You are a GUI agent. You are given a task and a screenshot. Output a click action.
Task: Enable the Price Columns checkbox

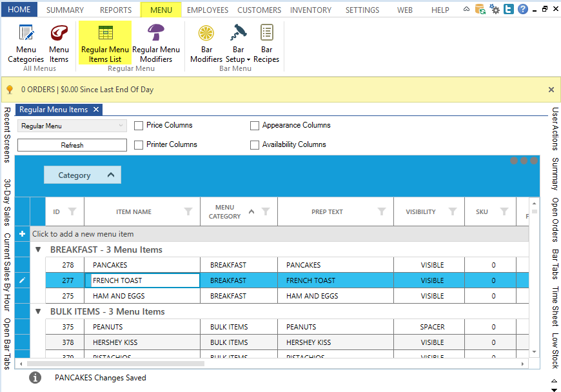point(139,126)
